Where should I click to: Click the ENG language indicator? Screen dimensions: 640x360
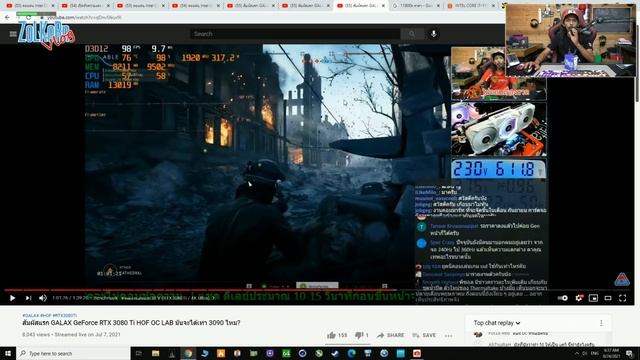595,353
